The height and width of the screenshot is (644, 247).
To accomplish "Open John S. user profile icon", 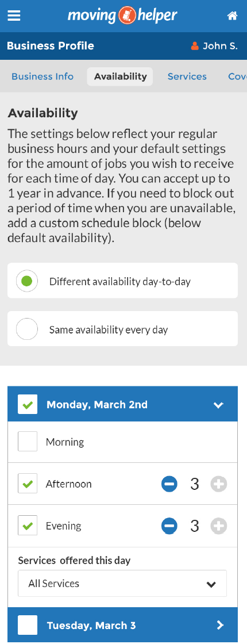I will [x=195, y=46].
